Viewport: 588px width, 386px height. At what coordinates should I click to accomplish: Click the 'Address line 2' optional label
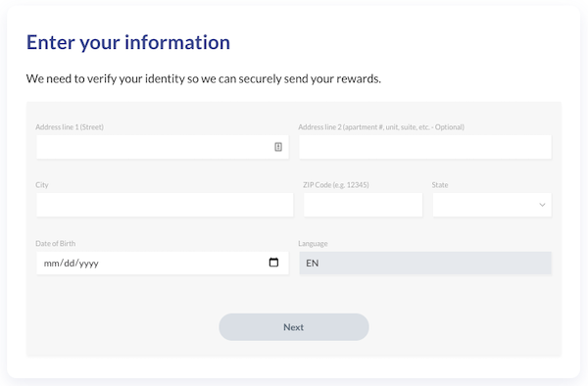click(381, 127)
